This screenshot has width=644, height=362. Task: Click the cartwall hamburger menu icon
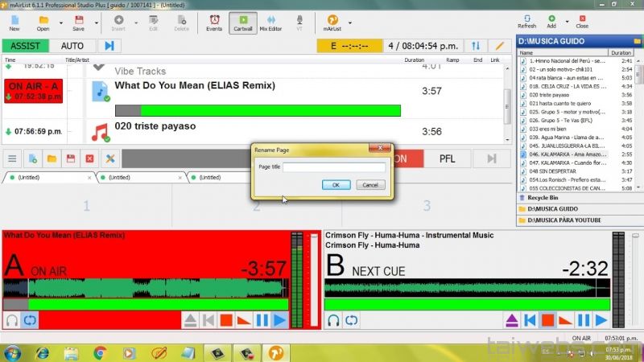[x=13, y=158]
